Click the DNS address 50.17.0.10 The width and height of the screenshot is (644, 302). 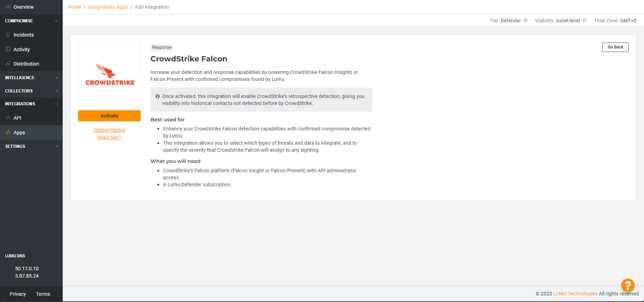(x=27, y=269)
